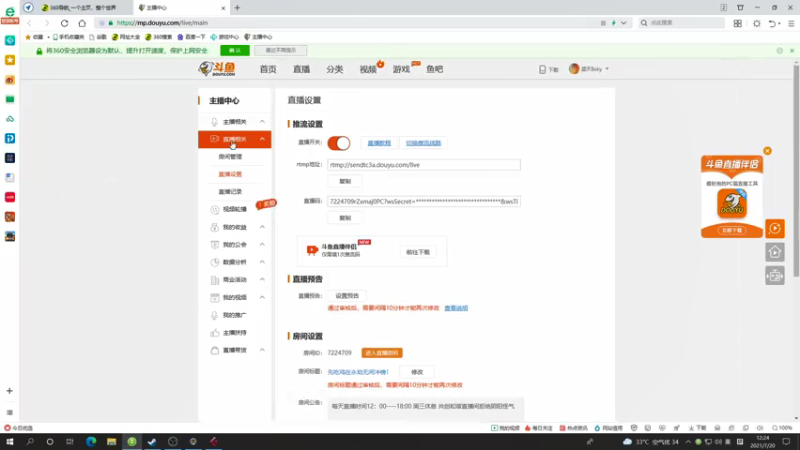Click inside the rtmp地址 field
The height and width of the screenshot is (450, 800).
tap(424, 165)
